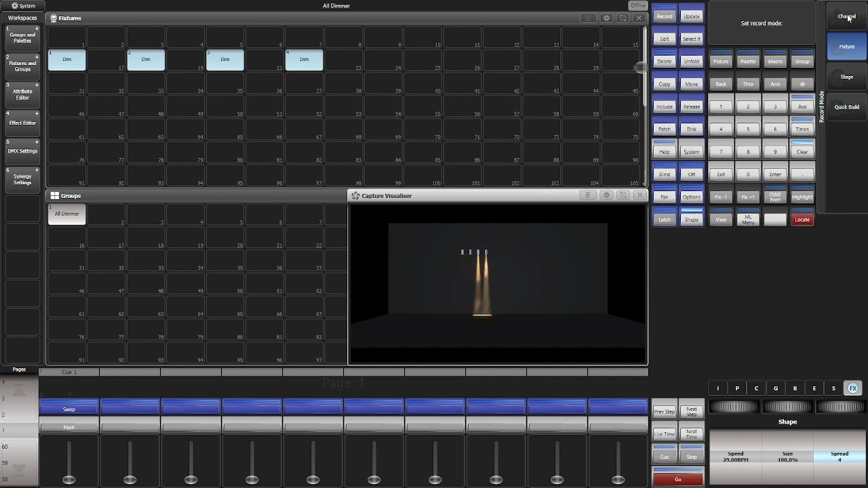868x488 pixels.
Task: Toggle the Blind mode button
Action: point(665,173)
